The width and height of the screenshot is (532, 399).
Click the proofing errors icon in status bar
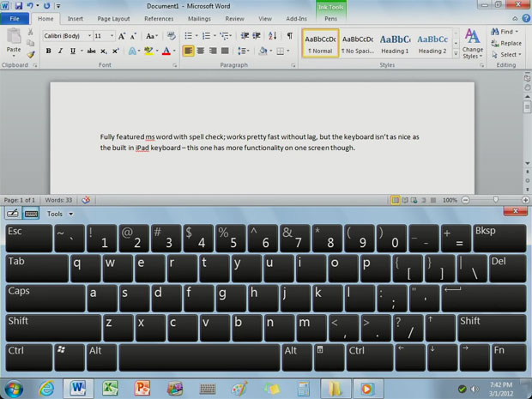[86, 200]
